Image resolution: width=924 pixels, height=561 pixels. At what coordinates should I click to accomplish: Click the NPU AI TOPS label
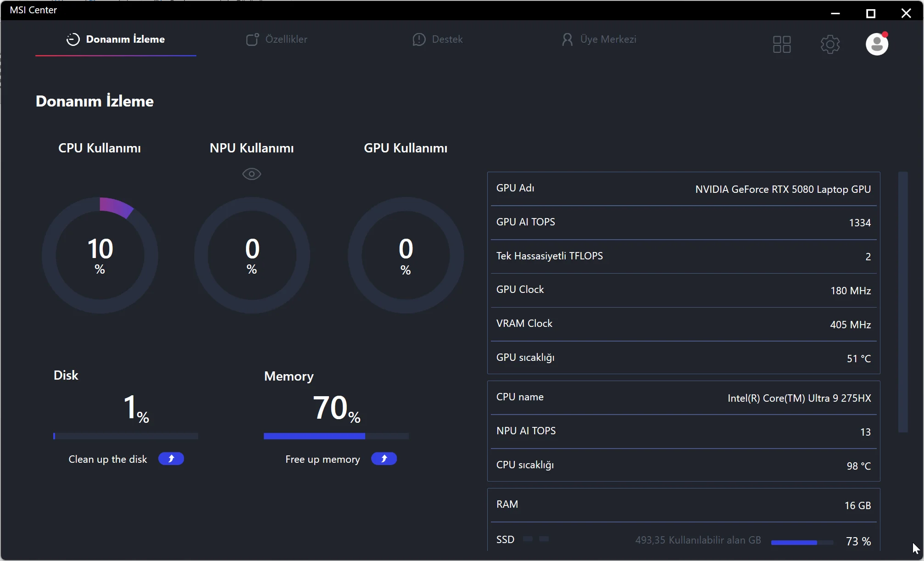click(x=526, y=431)
